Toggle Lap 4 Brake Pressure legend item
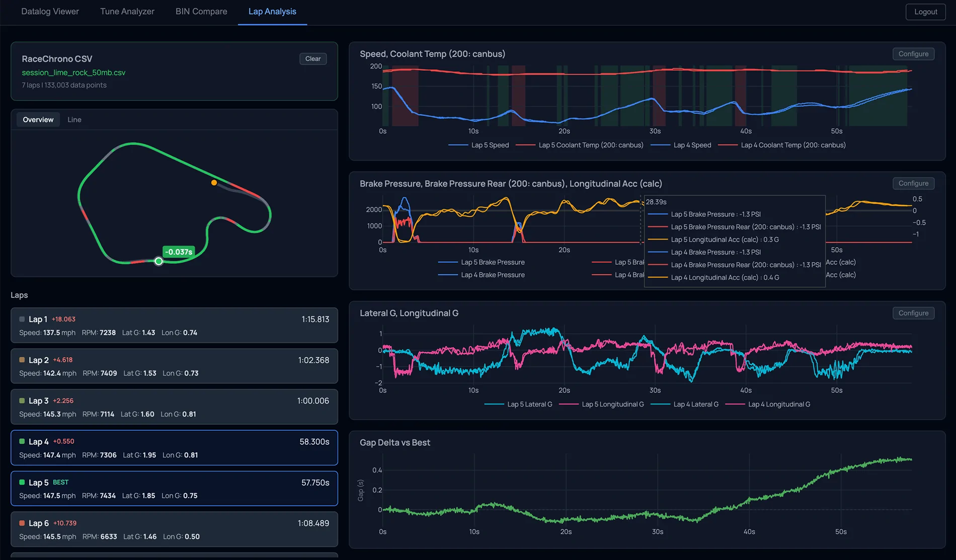The height and width of the screenshot is (560, 956). (482, 275)
